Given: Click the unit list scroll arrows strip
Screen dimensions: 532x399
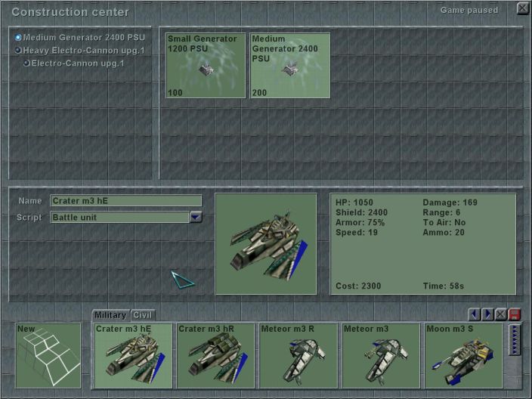Looking at the screenshot, I should tap(515, 340).
